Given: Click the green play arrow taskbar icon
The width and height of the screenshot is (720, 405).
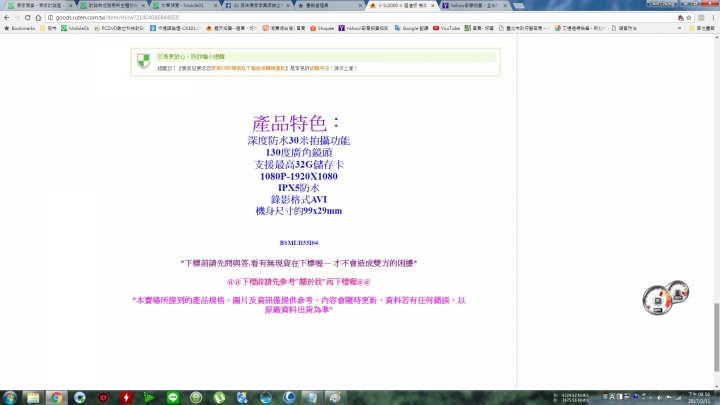Looking at the screenshot, I should pyautogui.click(x=149, y=398).
